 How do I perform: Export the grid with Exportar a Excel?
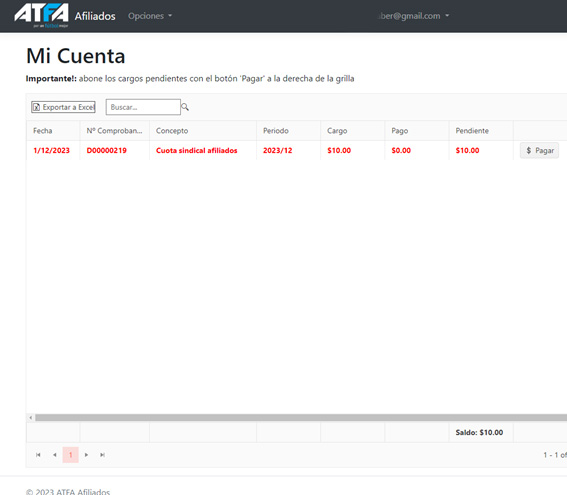click(x=63, y=107)
